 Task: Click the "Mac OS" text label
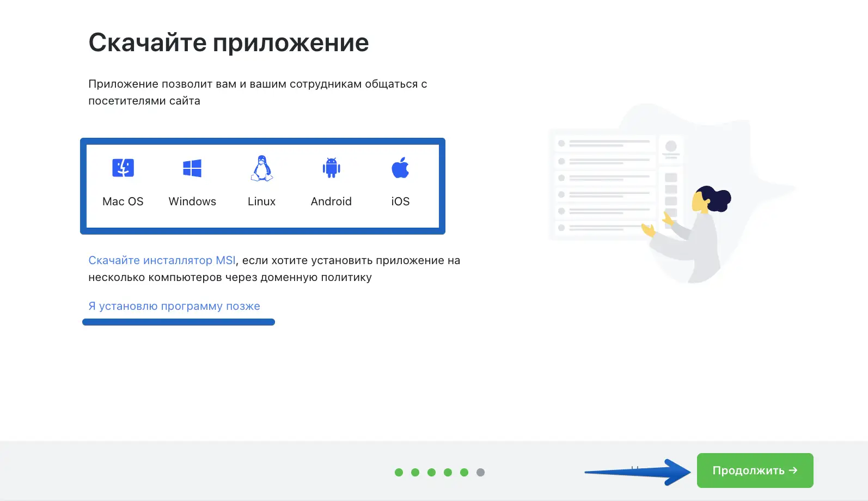(123, 201)
